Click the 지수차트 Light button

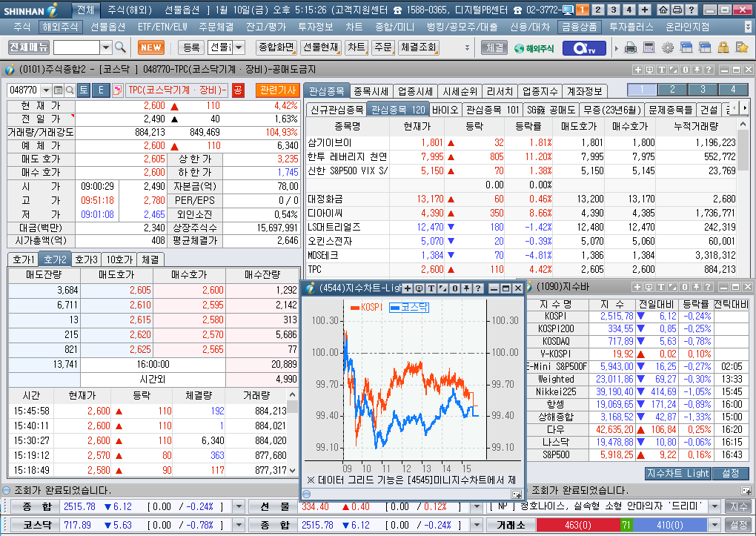click(x=677, y=473)
